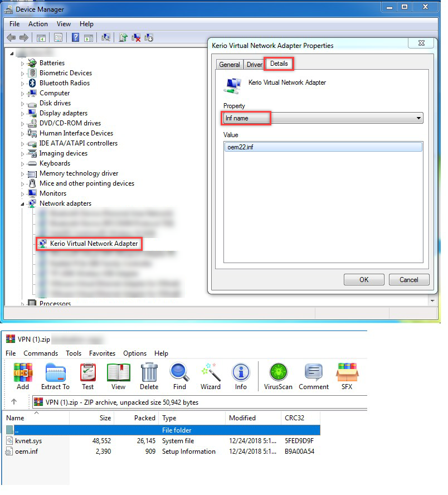Image resolution: width=448 pixels, height=495 pixels.
Task: Expand the Biometric Devices node
Action: pos(22,74)
